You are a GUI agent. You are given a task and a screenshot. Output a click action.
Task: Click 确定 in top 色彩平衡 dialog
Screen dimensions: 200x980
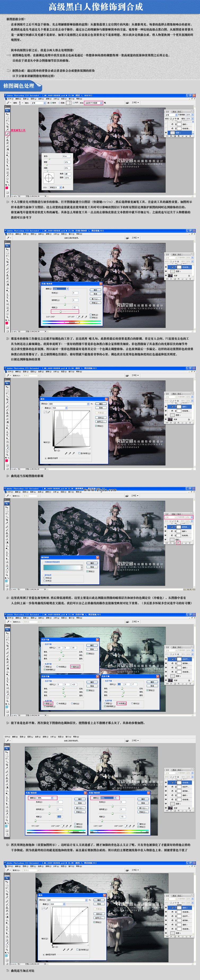(92, 645)
